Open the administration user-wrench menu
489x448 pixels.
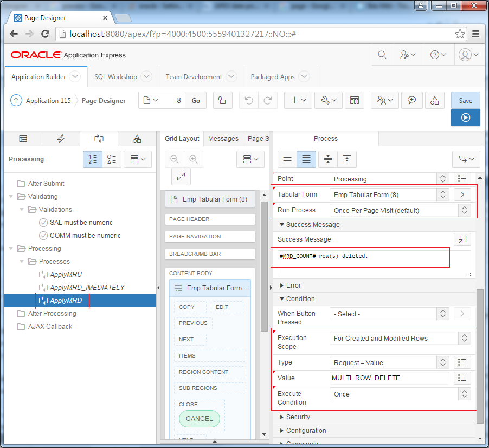408,55
